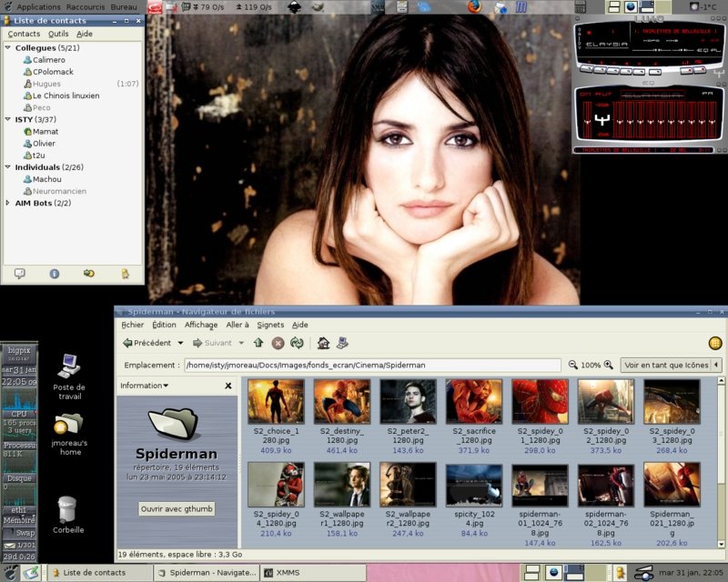This screenshot has width=728, height=582.
Task: Reload the Spiderman folder view
Action: (297, 344)
